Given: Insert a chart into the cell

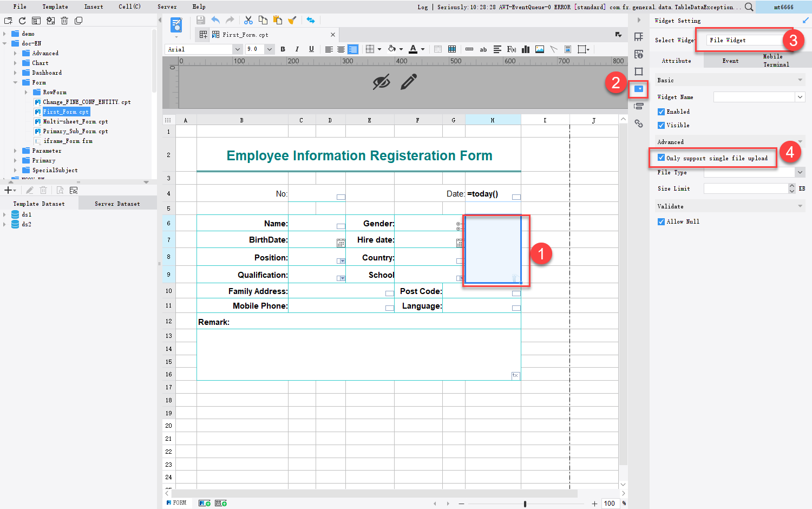Looking at the screenshot, I should point(525,49).
